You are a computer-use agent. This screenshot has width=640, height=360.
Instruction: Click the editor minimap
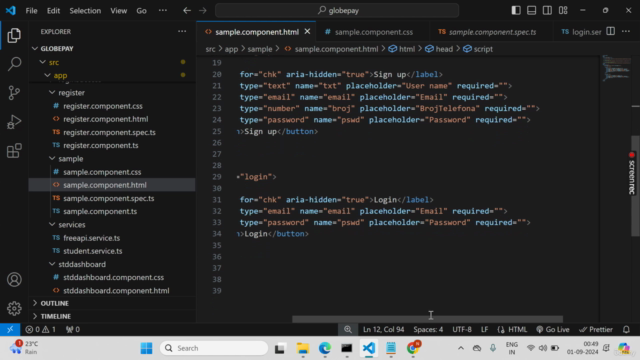616,68
